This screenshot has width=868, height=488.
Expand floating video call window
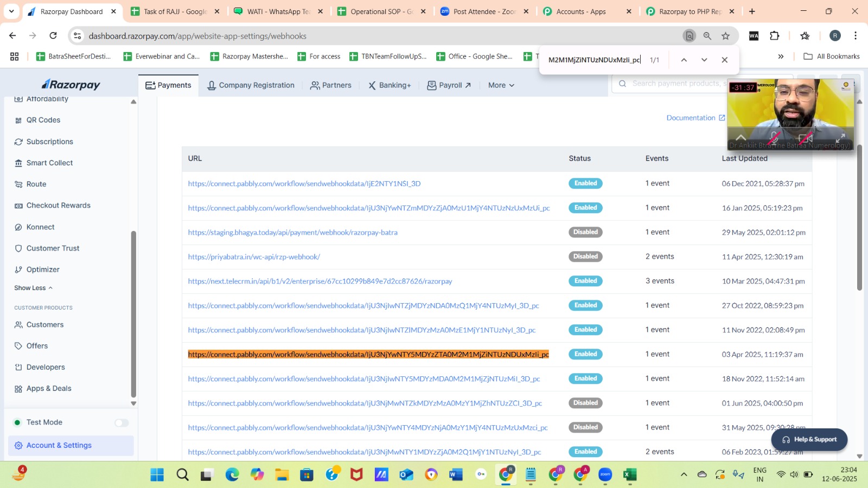(x=840, y=138)
